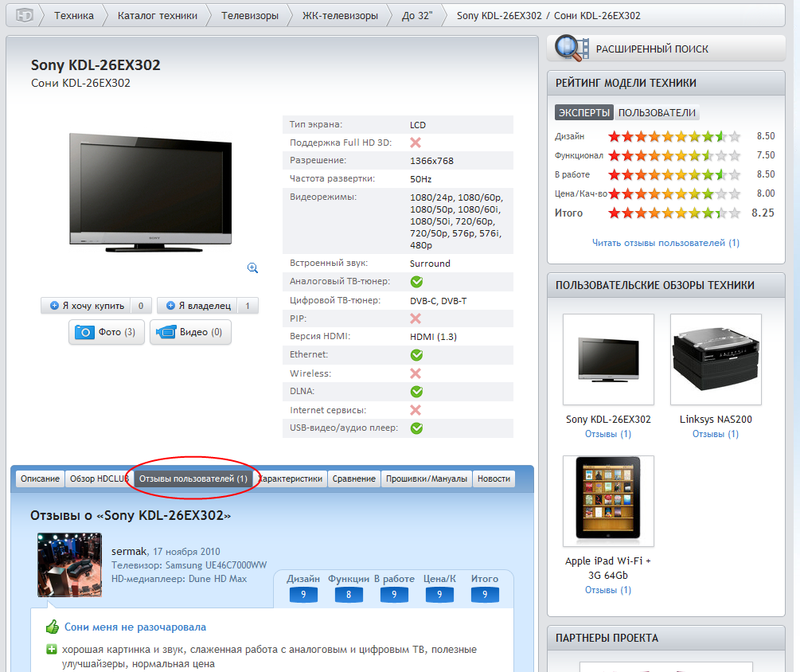This screenshot has height=672, width=800.
Task: Click the resolution value 1366x768
Action: point(431,161)
